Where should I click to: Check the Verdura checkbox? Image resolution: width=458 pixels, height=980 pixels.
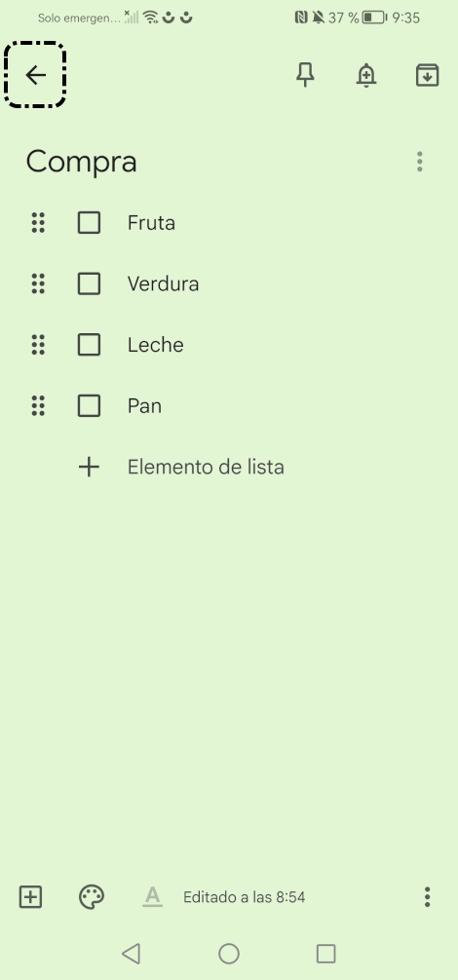coord(89,283)
